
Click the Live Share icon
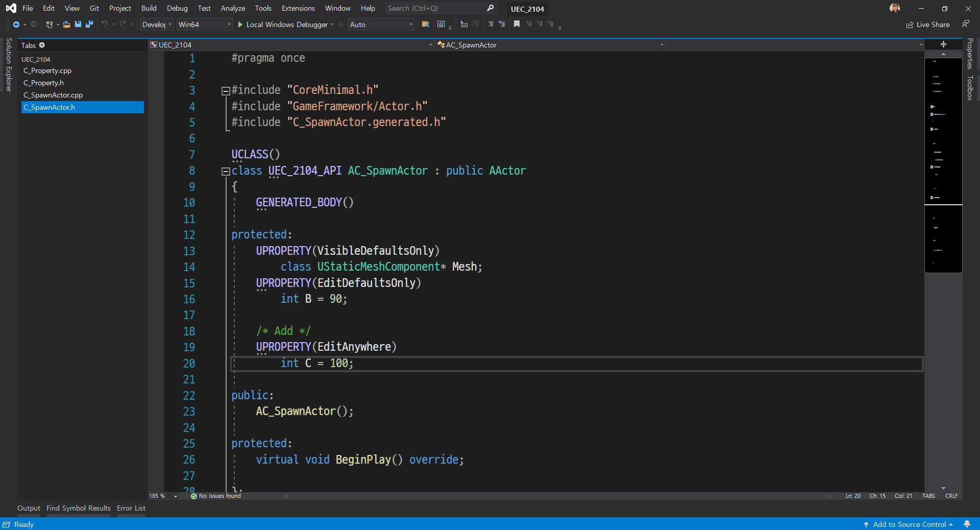910,25
